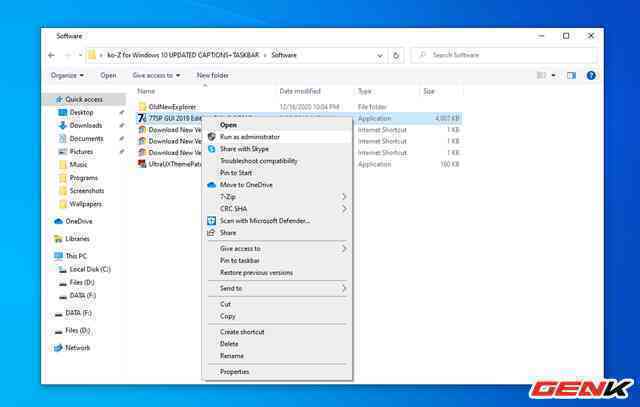Select the UltraUXThemePatcher file name
This screenshot has height=407, width=640.
[176, 164]
